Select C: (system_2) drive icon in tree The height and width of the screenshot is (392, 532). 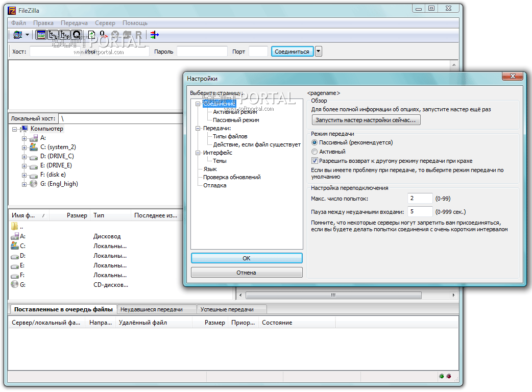click(x=34, y=147)
